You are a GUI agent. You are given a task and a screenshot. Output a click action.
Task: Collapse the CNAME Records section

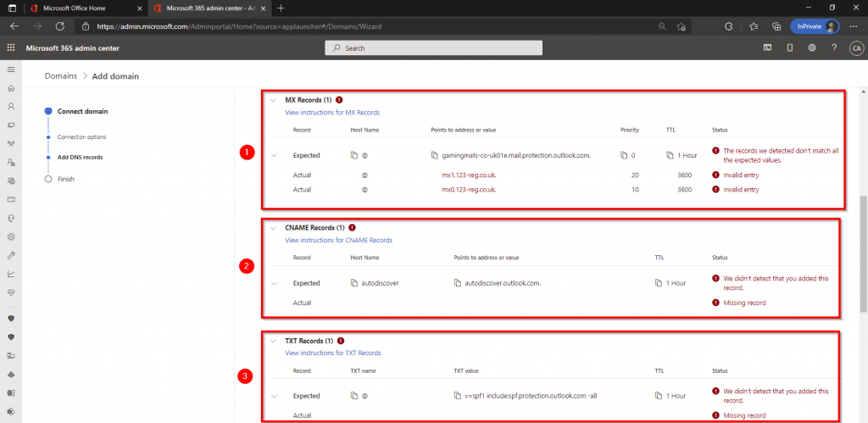pyautogui.click(x=272, y=227)
